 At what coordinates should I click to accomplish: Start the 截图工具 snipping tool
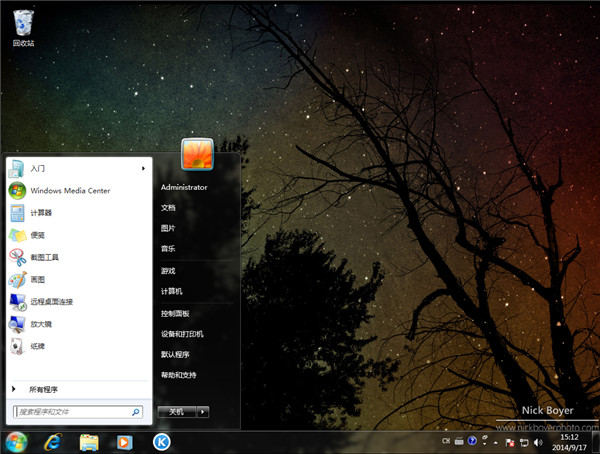point(43,257)
